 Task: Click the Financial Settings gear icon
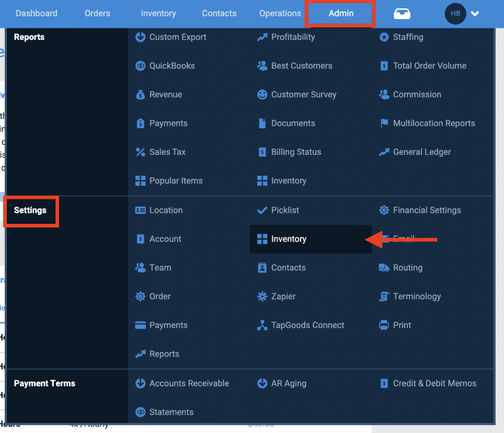384,210
